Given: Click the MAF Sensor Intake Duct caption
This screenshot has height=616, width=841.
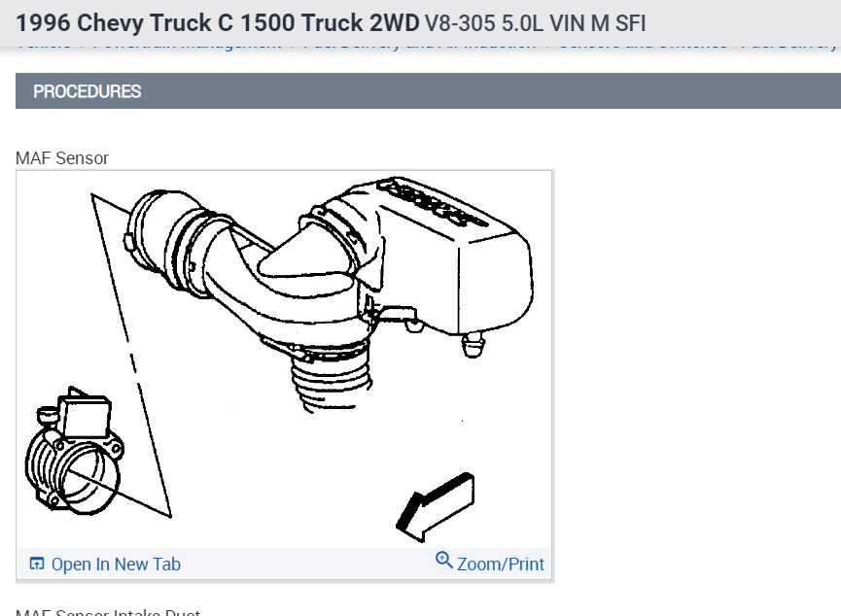Looking at the screenshot, I should click(108, 612).
